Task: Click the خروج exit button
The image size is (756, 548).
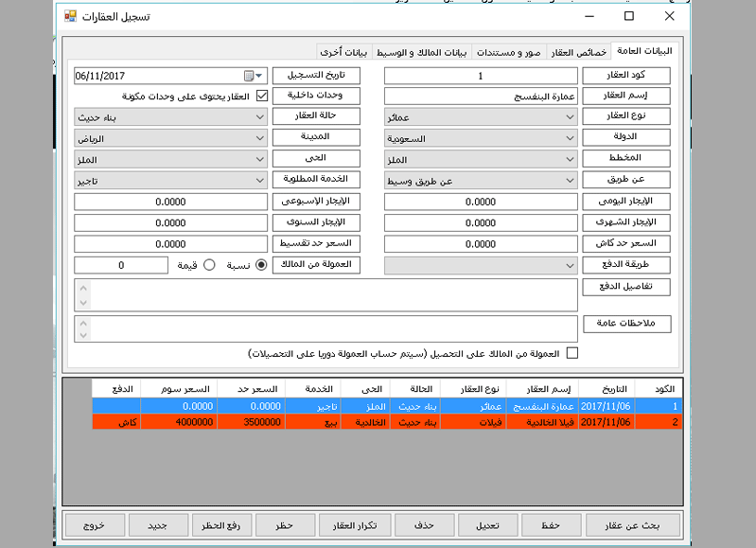Action: point(95,525)
